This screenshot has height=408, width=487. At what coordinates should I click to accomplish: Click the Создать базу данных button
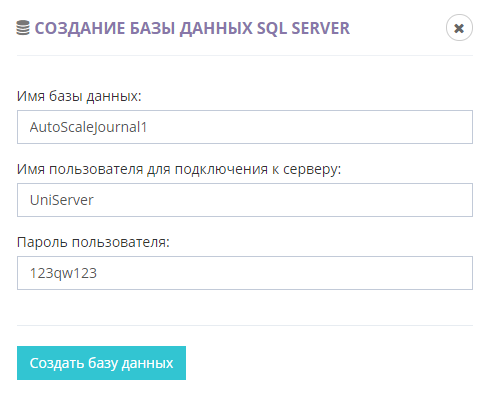point(101,363)
